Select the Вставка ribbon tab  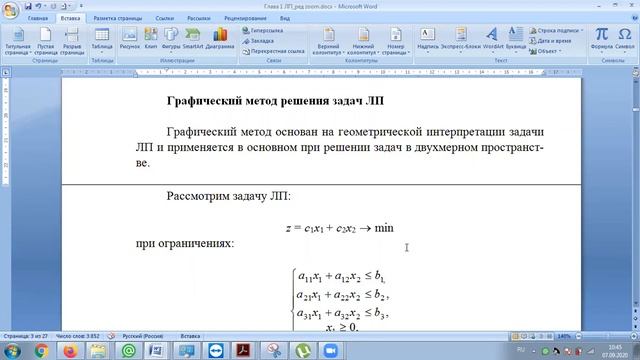click(x=70, y=18)
